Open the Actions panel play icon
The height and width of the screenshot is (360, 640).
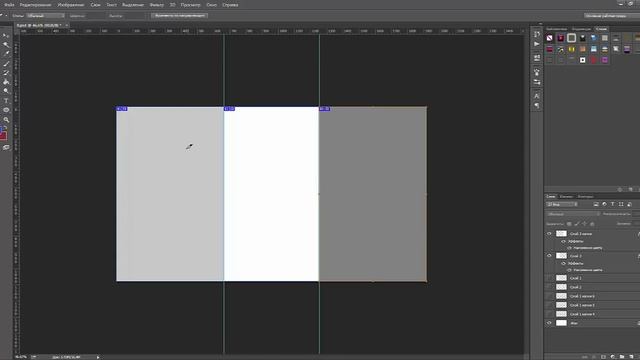[537, 44]
